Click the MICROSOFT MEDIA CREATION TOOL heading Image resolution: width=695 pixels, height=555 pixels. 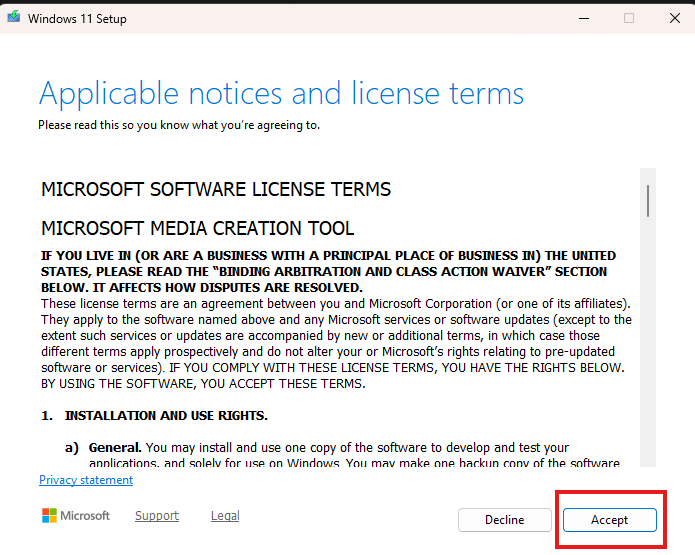tap(198, 228)
